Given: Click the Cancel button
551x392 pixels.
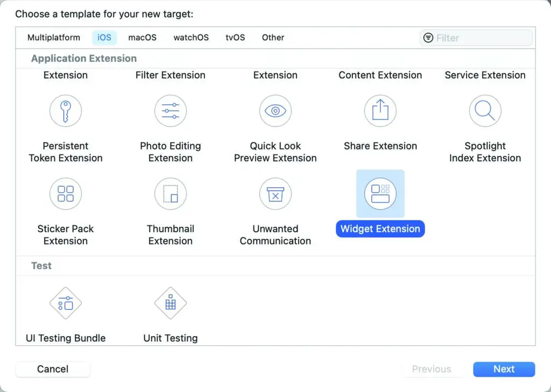Looking at the screenshot, I should [x=53, y=369].
